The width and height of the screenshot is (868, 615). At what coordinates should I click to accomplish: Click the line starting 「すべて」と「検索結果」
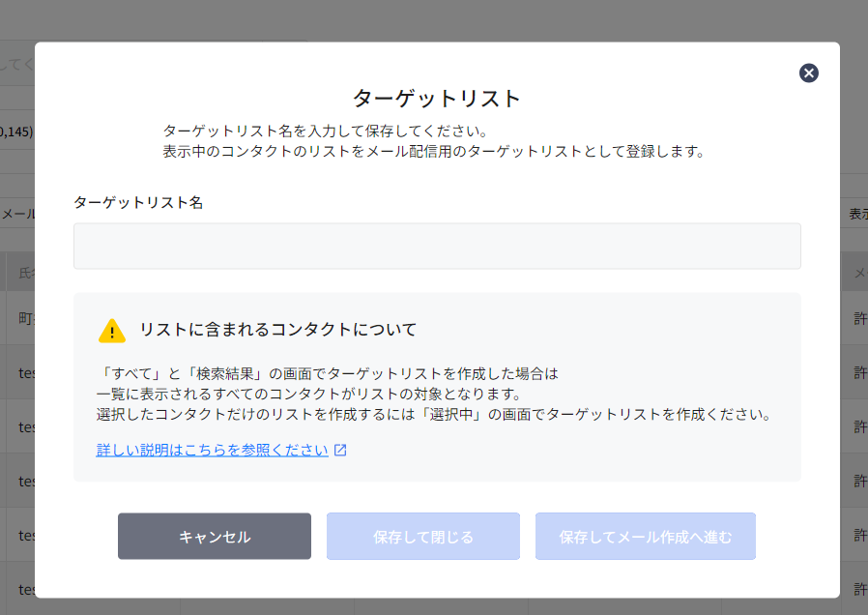(327, 373)
